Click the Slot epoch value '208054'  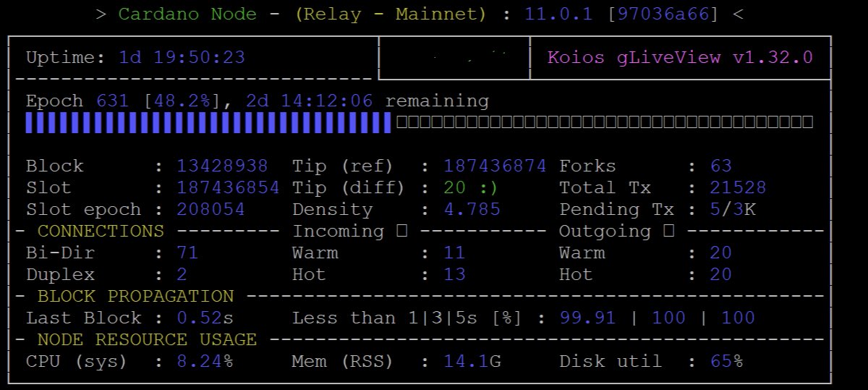click(210, 209)
